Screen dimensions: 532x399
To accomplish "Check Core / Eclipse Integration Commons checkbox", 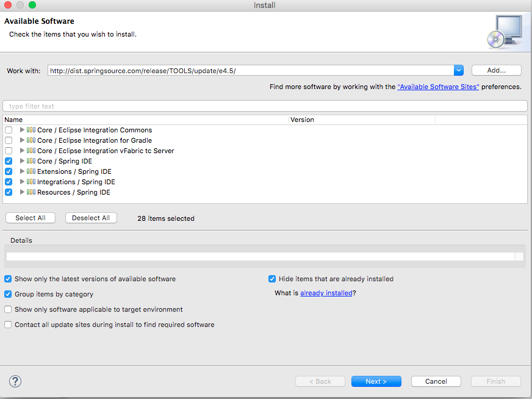I will [x=9, y=130].
